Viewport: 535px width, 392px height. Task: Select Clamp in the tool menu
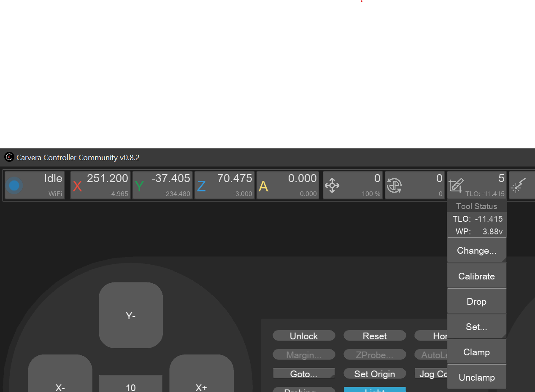click(x=476, y=352)
